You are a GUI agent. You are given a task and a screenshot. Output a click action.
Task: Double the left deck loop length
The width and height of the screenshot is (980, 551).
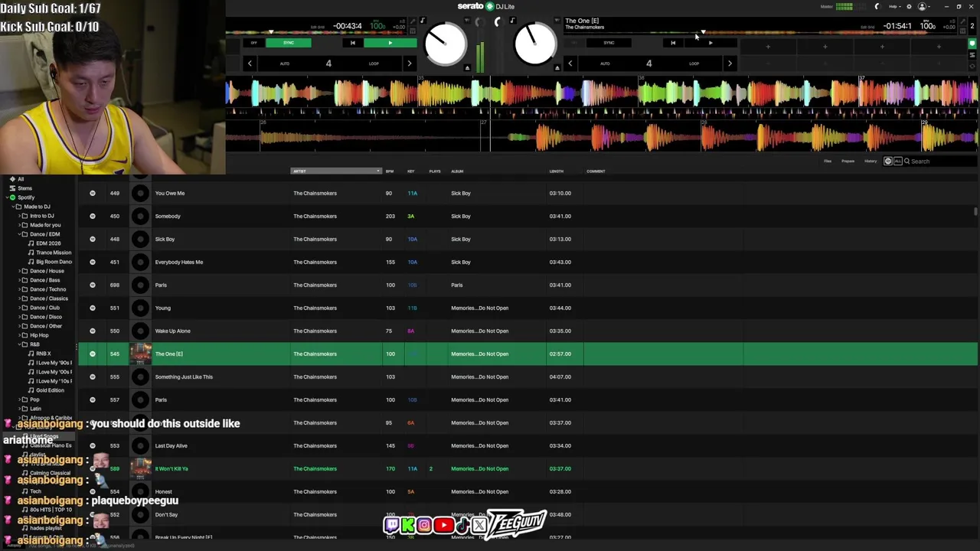[x=409, y=64]
